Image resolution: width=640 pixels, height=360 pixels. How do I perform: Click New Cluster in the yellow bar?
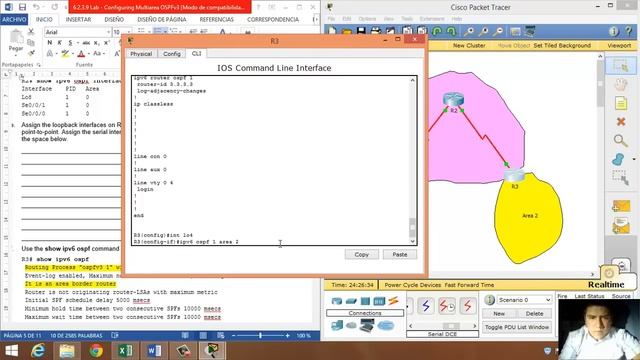[469, 46]
